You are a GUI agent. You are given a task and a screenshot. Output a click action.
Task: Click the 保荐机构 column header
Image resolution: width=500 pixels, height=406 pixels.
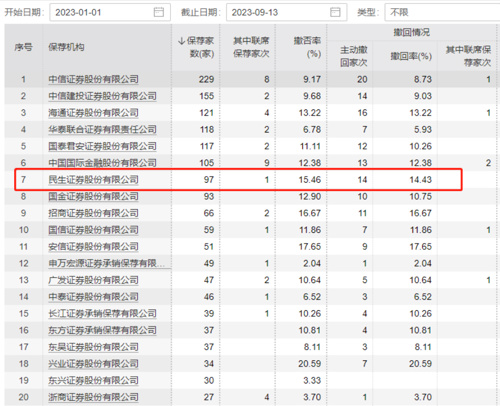[x=66, y=47]
